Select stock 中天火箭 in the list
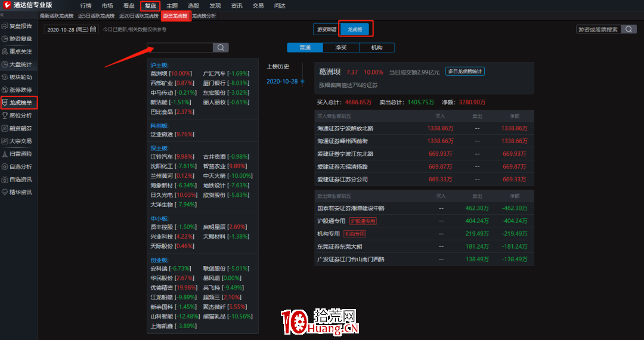This screenshot has width=644, height=340. (228, 176)
